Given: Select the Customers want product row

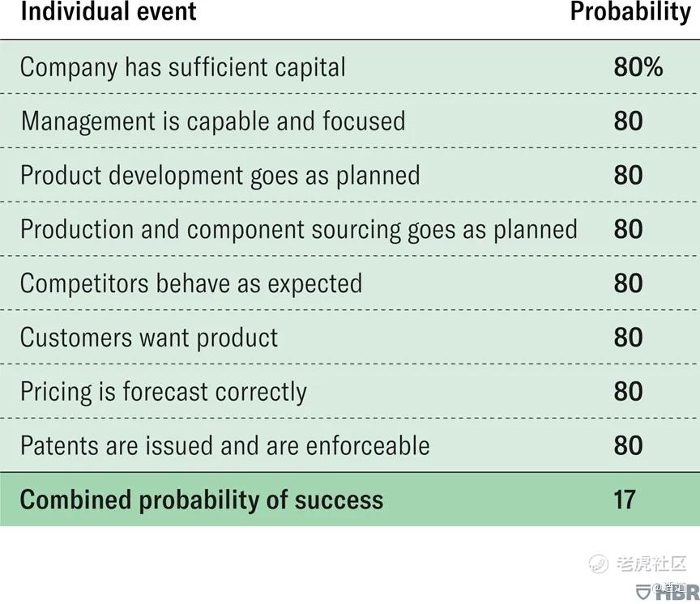Looking at the screenshot, I should pos(350,338).
